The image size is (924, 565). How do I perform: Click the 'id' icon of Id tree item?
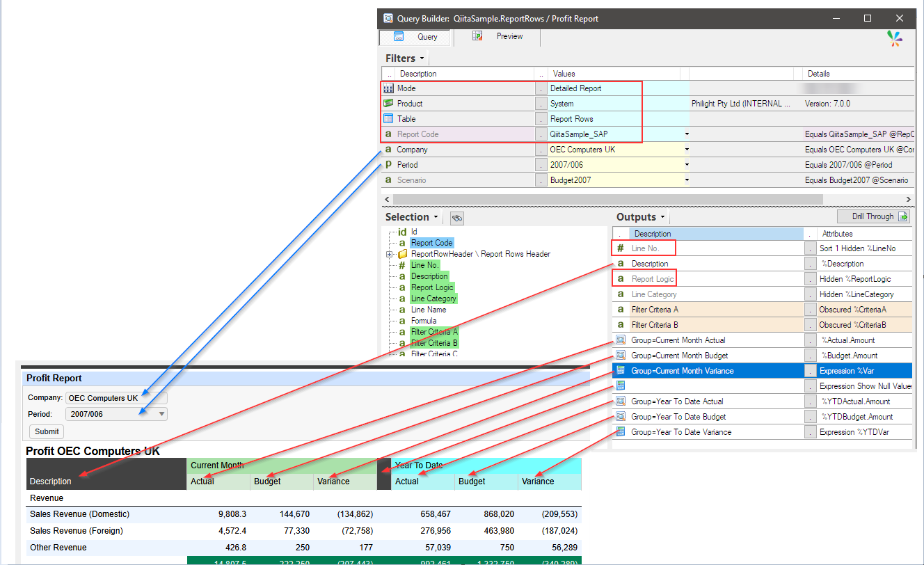click(402, 232)
